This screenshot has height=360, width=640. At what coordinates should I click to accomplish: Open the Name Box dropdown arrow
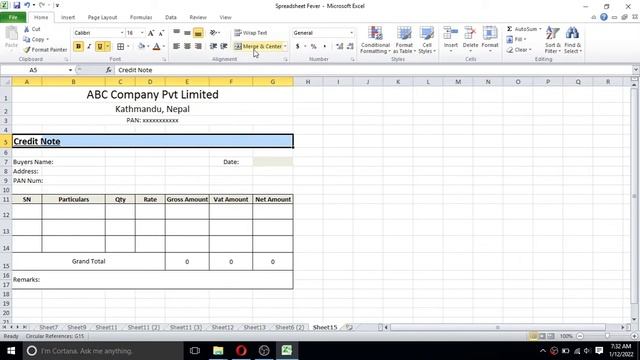click(70, 70)
